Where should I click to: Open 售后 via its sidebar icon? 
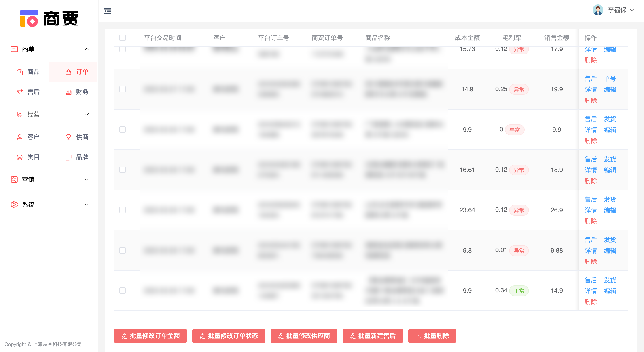click(19, 92)
